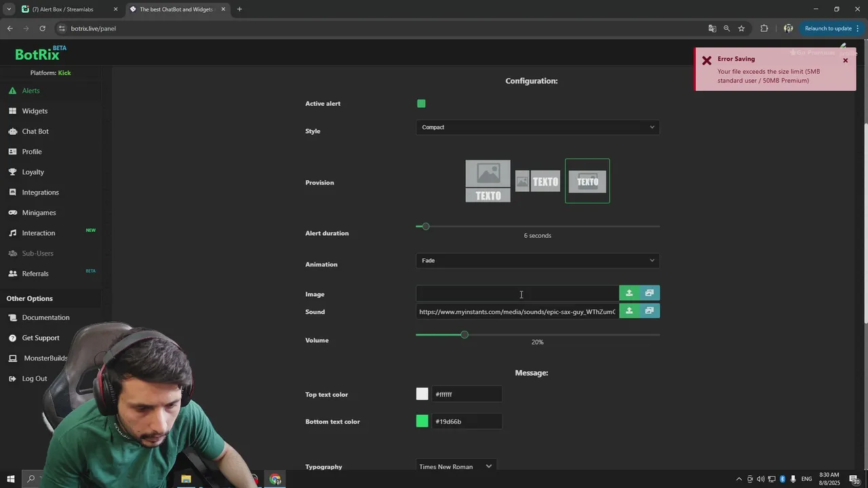Click the Chrome taskbar icon
868x488 pixels.
(x=275, y=479)
